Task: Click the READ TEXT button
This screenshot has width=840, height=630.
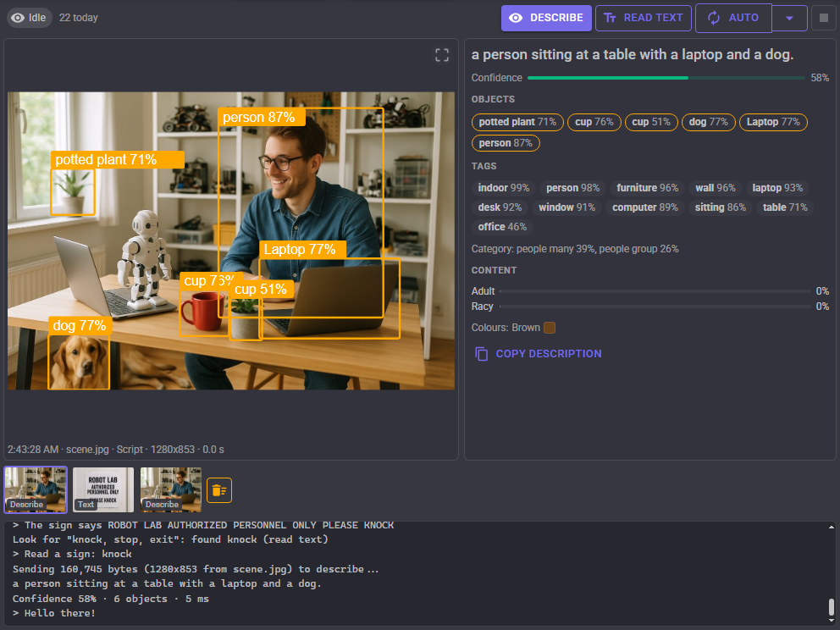Action: [x=644, y=18]
